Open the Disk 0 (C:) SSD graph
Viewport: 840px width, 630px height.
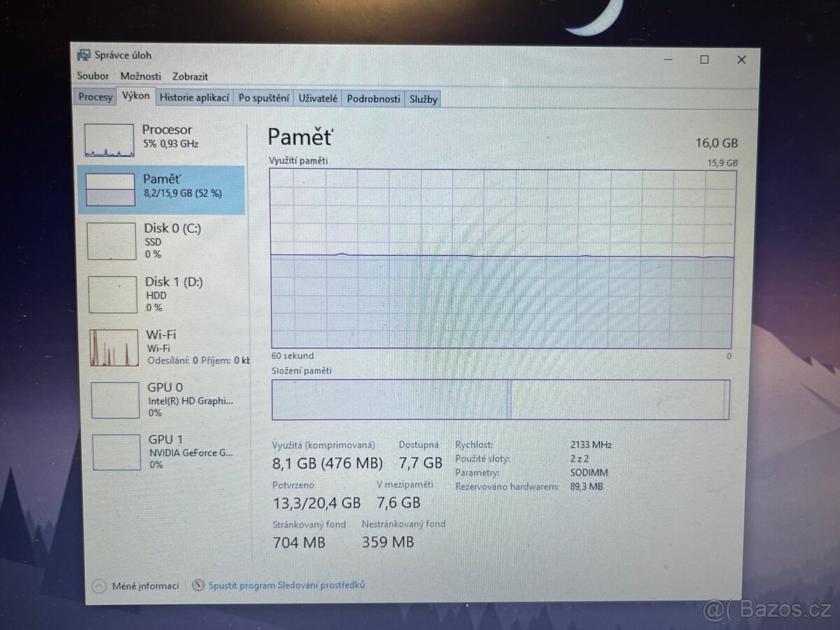coord(161,240)
